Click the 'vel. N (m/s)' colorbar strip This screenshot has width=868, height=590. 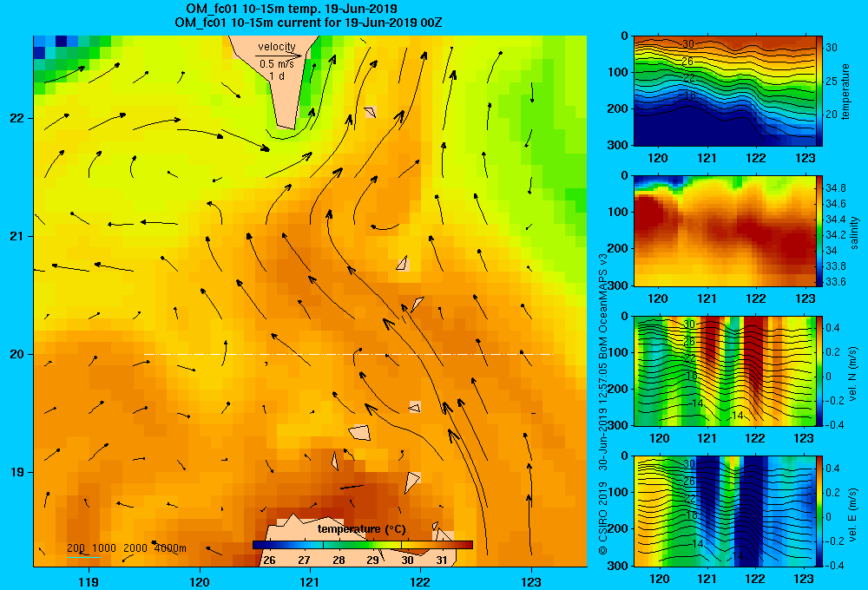coord(819,370)
